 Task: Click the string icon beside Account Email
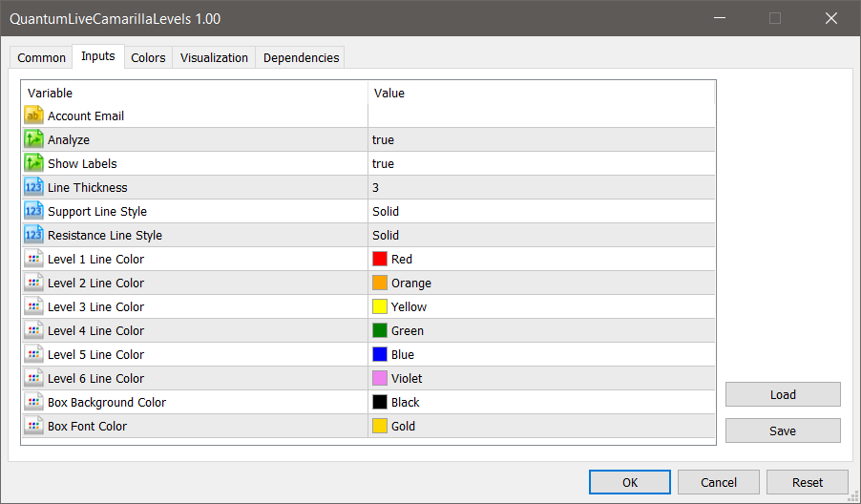coord(33,115)
